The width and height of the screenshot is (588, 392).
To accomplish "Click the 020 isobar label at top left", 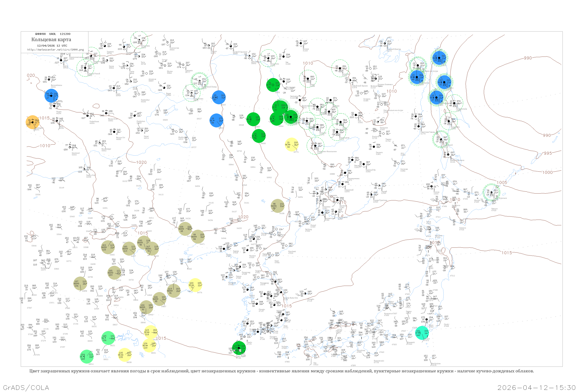I will coord(31,75).
